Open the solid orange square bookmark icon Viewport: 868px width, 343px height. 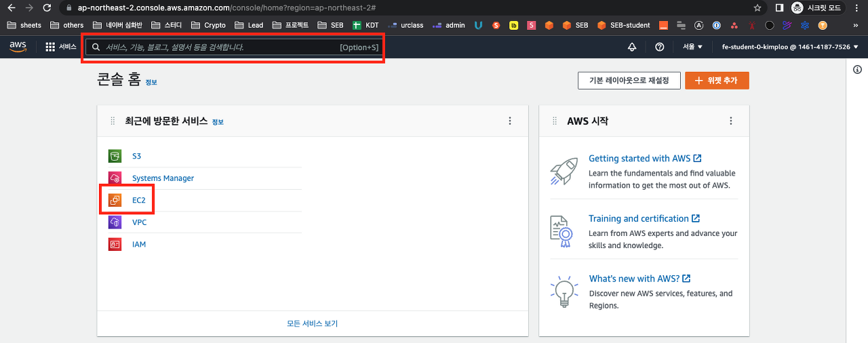click(664, 25)
